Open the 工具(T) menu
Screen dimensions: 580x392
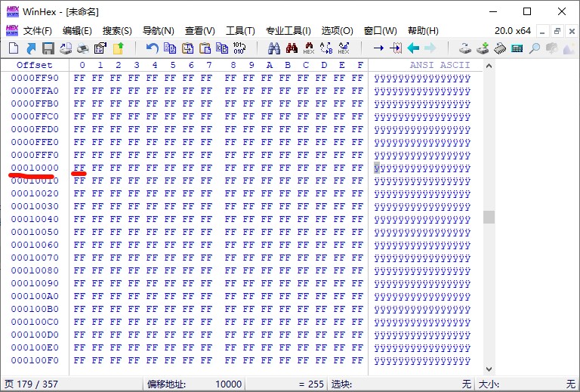[240, 31]
